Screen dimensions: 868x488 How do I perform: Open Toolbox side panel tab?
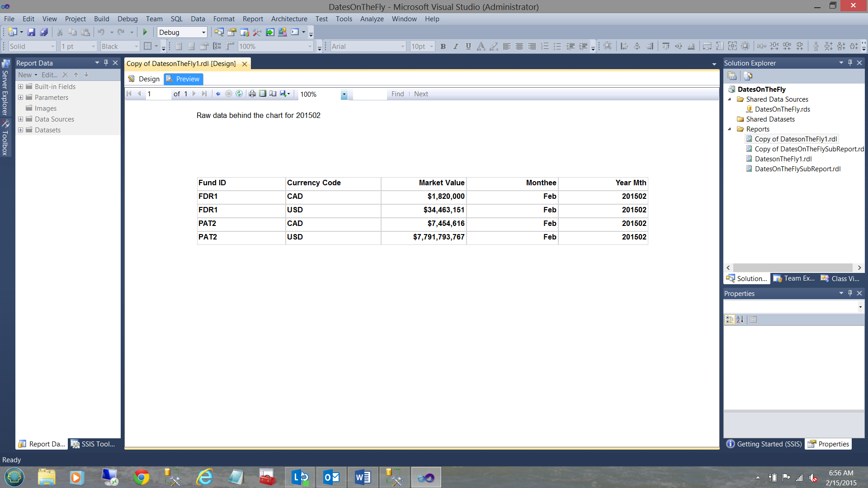click(5, 138)
